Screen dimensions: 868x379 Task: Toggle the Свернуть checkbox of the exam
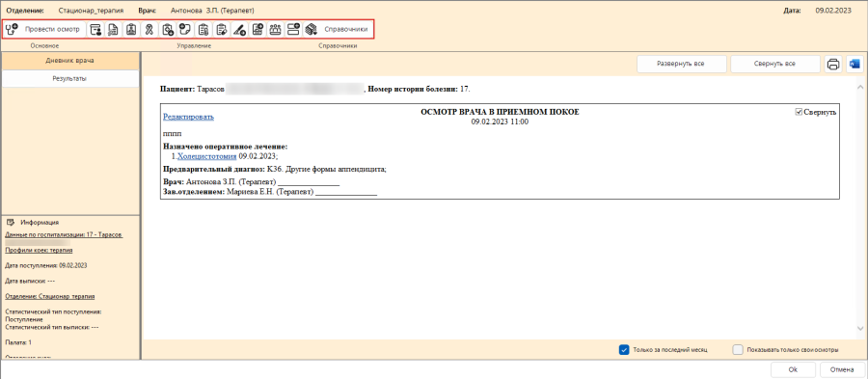pyautogui.click(x=799, y=112)
